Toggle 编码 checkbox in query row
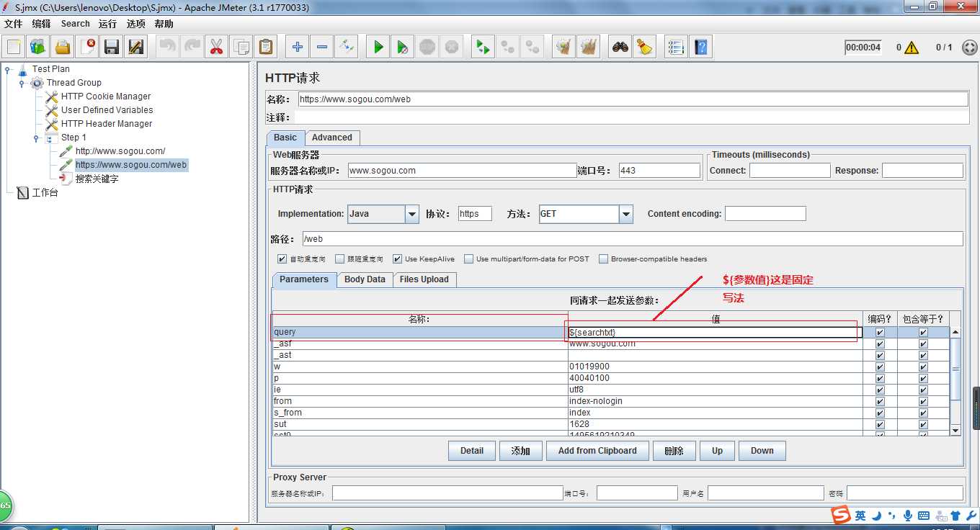Screen dimensions: 980x530 (880, 333)
